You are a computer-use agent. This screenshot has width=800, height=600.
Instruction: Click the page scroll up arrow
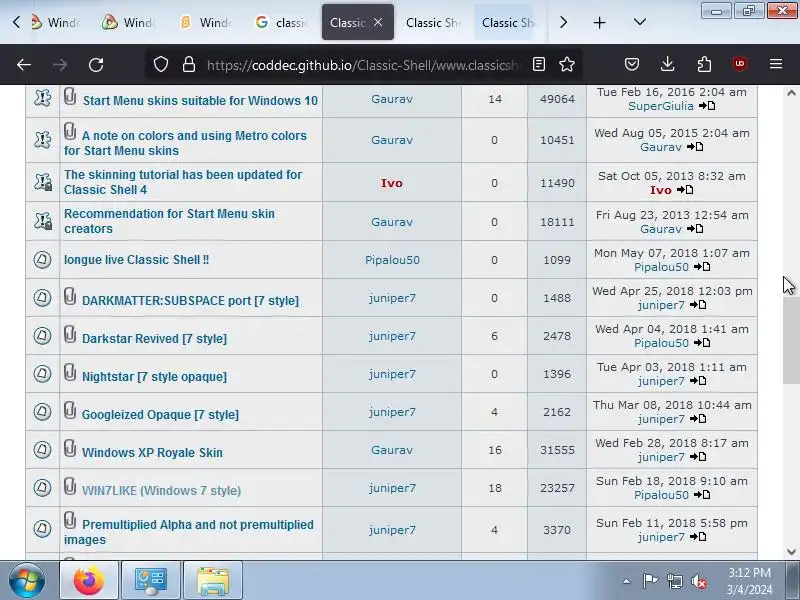[x=791, y=93]
